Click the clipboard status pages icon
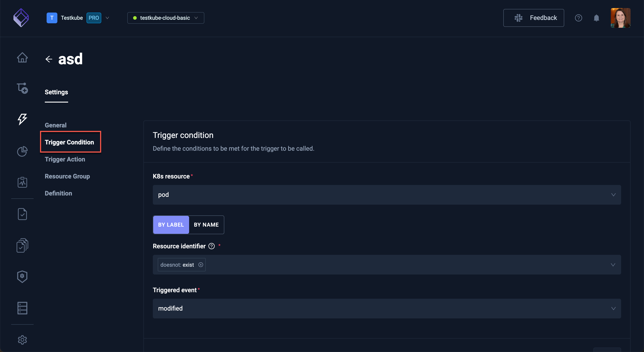644x352 pixels. pos(22,182)
